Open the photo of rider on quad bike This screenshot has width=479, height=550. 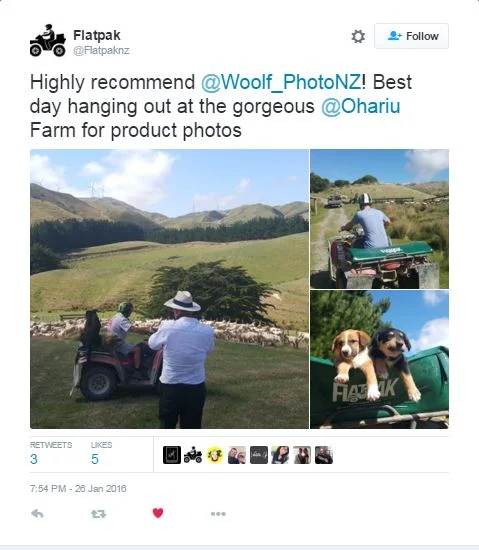pos(379,219)
